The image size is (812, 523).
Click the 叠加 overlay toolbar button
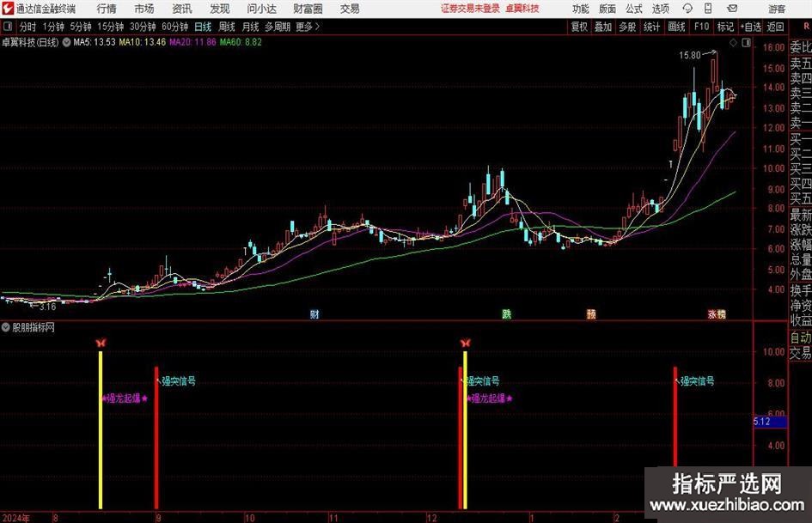coord(603,27)
